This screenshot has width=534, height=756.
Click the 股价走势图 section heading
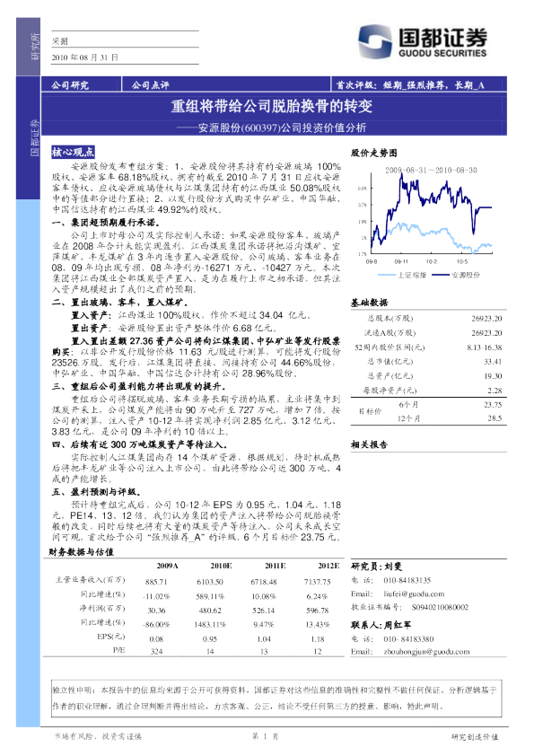[x=374, y=154]
